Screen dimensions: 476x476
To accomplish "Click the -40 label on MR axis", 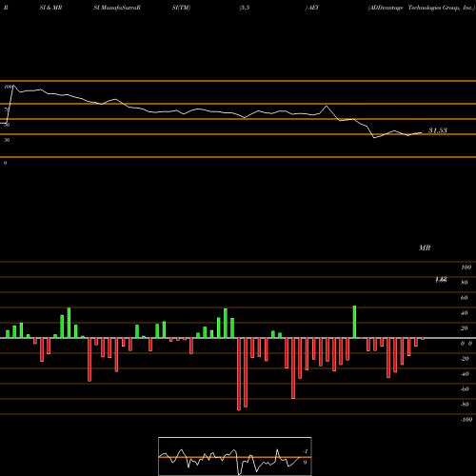I will [x=465, y=374].
